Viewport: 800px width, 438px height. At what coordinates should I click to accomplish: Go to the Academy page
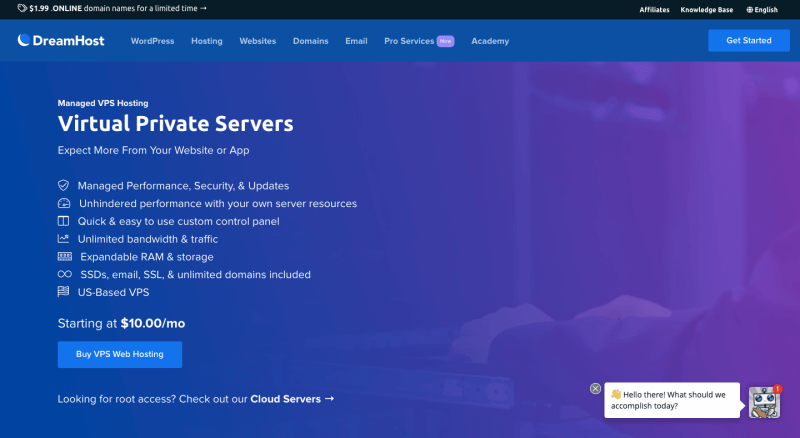coord(490,41)
